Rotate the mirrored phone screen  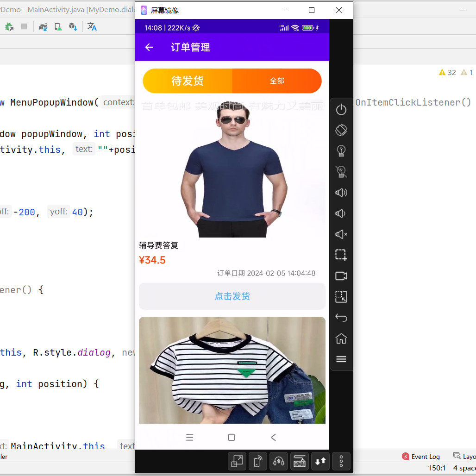341,131
